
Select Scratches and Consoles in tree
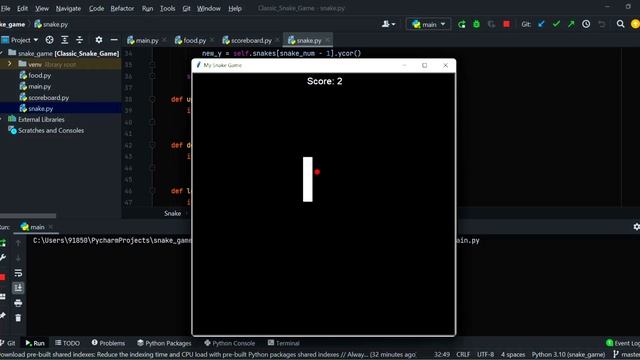(x=46, y=131)
